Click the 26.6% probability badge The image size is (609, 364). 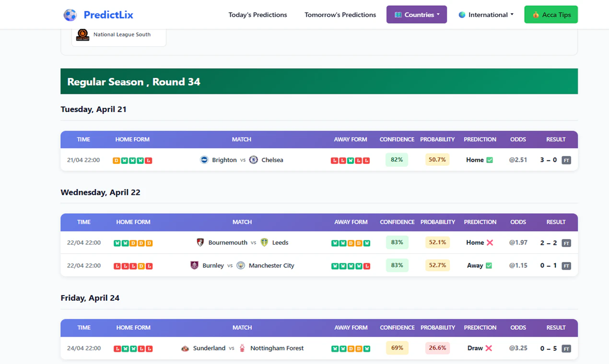437,348
